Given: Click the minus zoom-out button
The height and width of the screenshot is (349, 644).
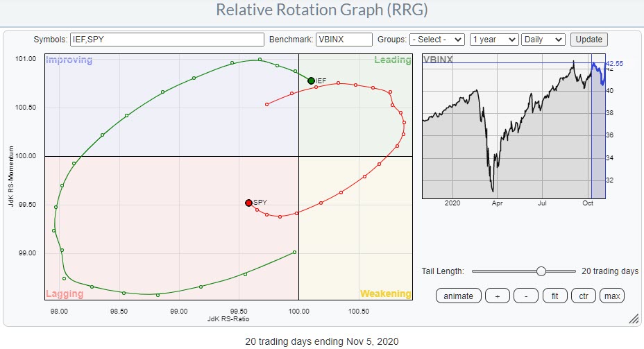Looking at the screenshot, I should coord(526,296).
